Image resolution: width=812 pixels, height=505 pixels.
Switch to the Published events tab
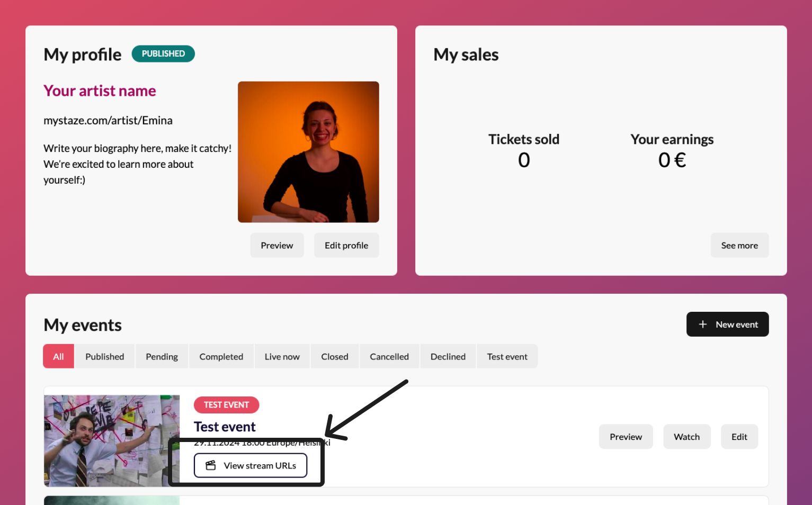pos(104,357)
